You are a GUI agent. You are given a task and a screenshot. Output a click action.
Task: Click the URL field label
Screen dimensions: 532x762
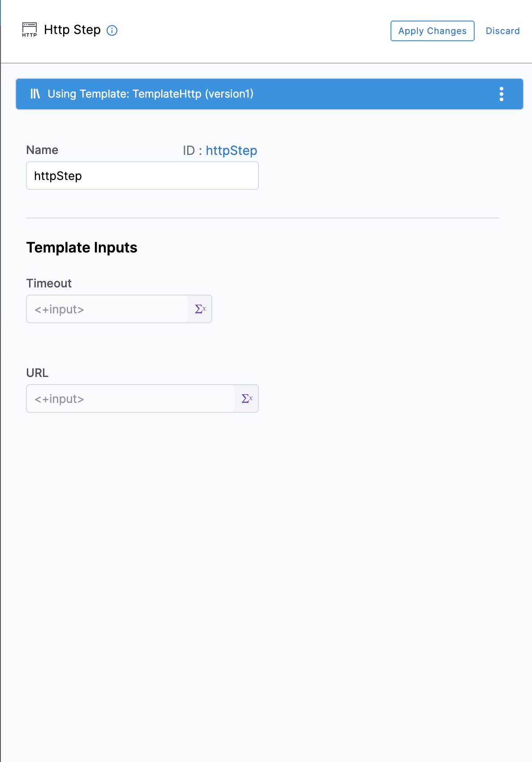[x=37, y=373]
